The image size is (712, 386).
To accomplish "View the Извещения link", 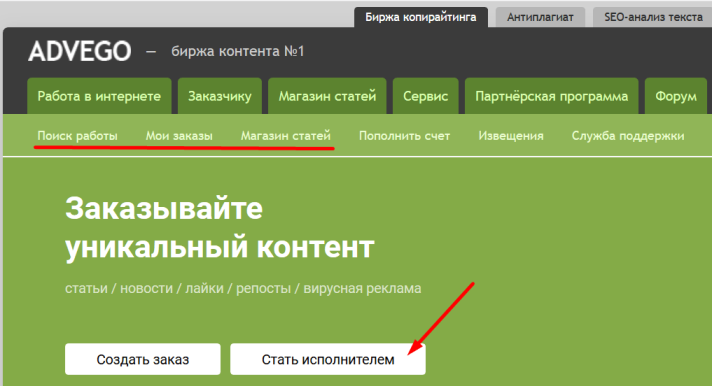I will coord(511,136).
